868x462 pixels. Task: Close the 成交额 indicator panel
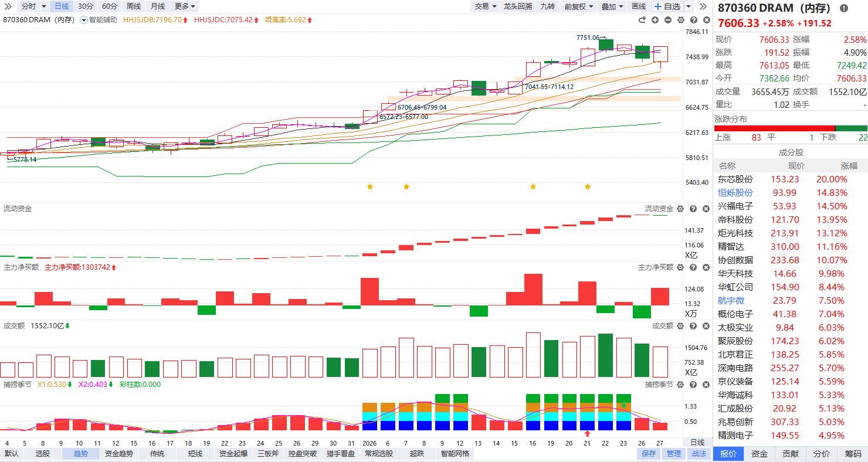click(705, 326)
